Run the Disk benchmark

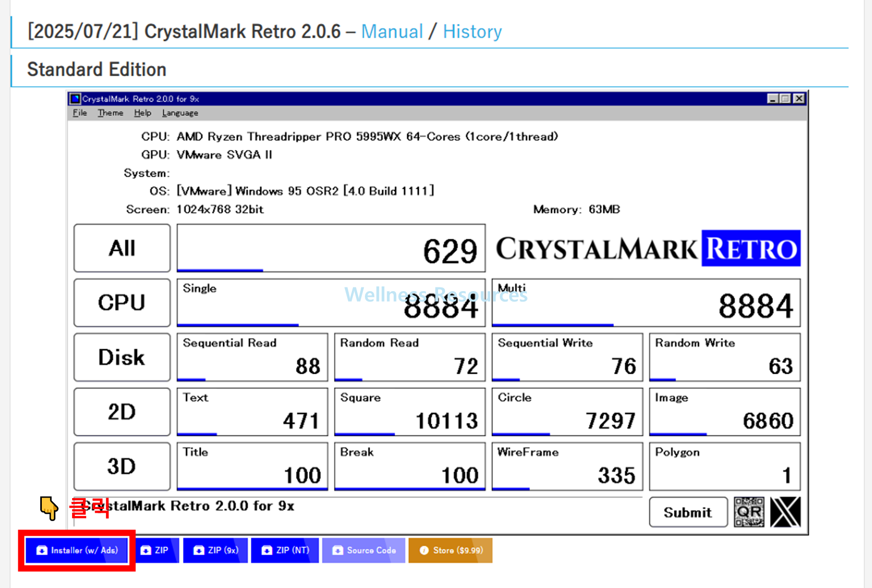click(x=122, y=358)
